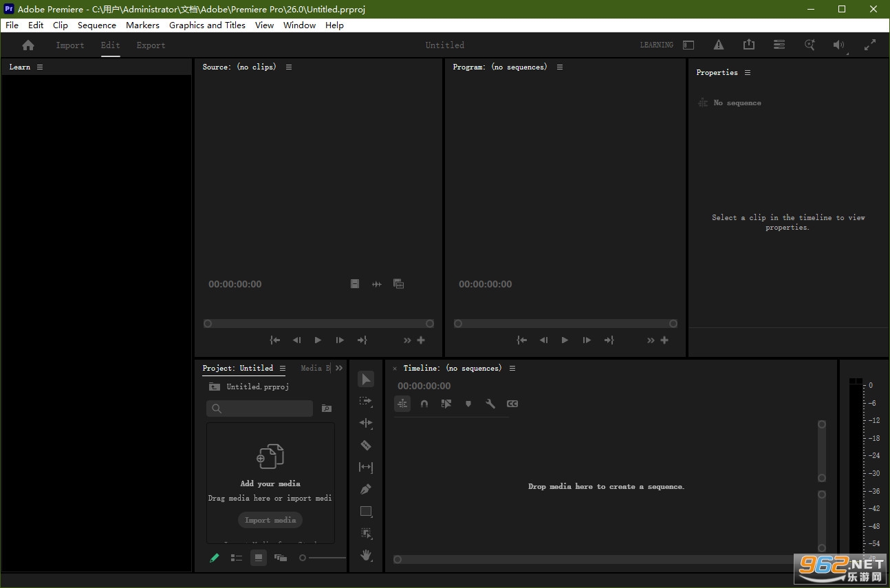Select the Selection arrow tool
890x588 pixels.
(x=366, y=380)
